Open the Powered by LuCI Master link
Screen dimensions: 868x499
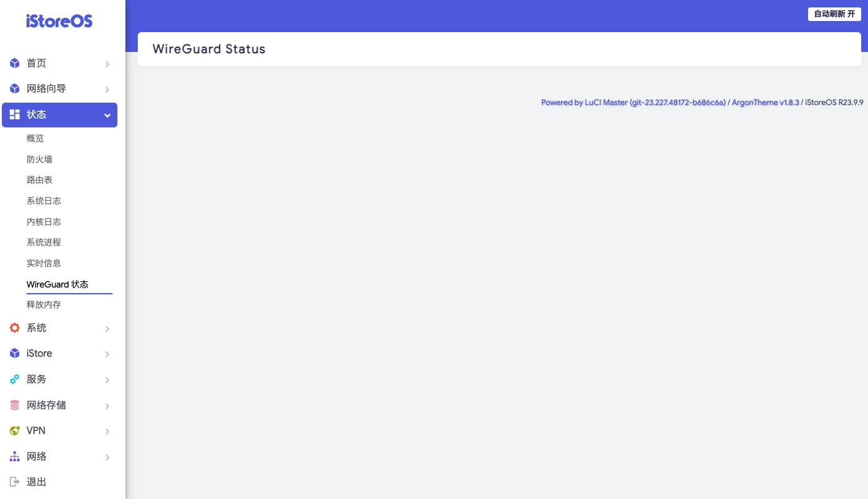633,103
